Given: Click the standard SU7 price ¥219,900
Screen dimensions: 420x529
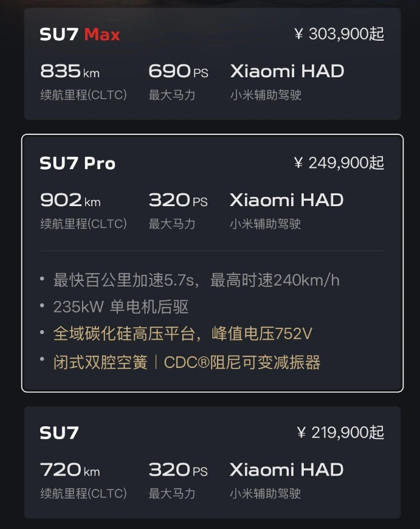Looking at the screenshot, I should (x=340, y=433).
